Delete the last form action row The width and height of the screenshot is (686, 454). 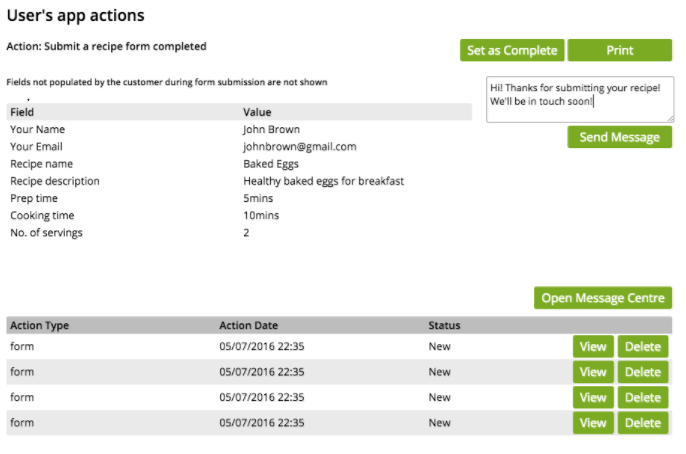[642, 423]
